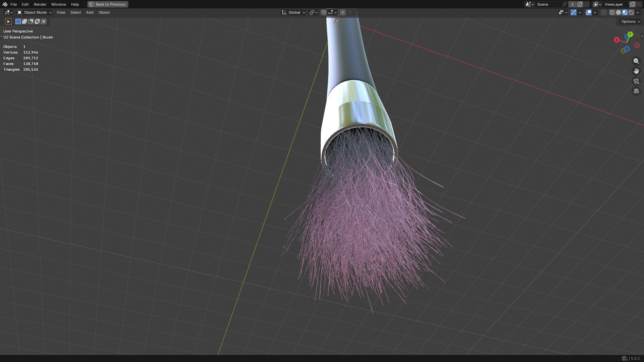Choose the Extend Selection mode icon
This screenshot has width=644, height=362.
point(24,21)
